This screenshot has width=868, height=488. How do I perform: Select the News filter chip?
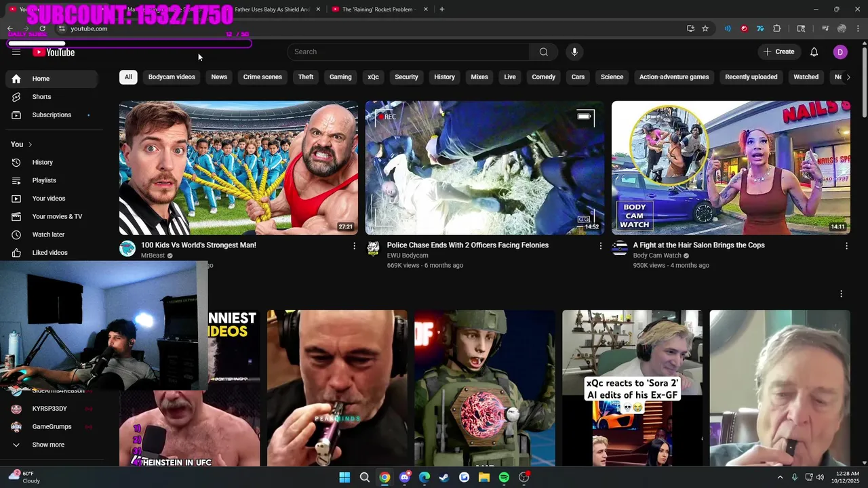point(219,77)
